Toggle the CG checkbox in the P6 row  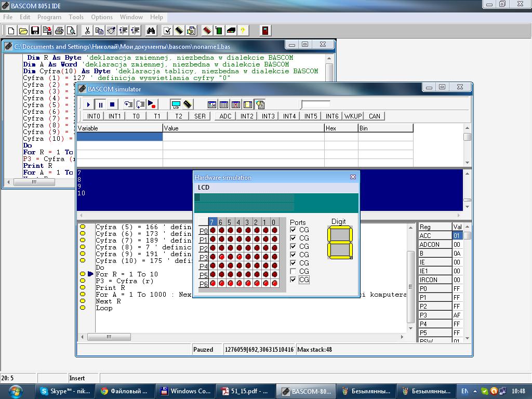293,280
